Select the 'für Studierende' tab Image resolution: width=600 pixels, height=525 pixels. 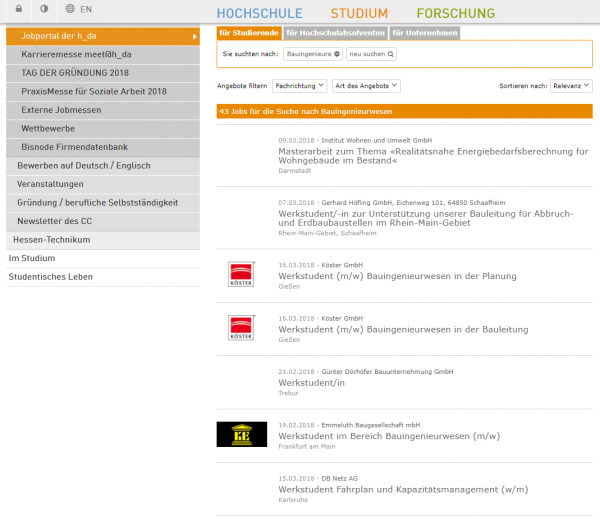pos(249,33)
